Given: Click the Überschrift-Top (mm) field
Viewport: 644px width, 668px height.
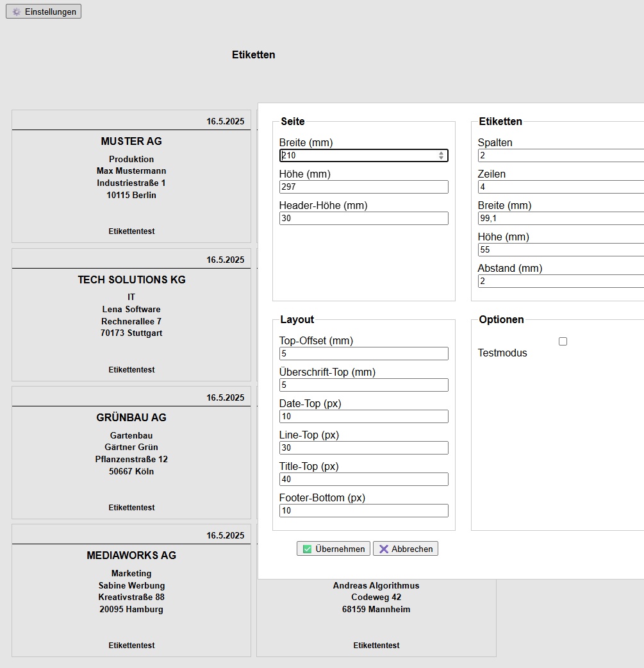Looking at the screenshot, I should 363,385.
